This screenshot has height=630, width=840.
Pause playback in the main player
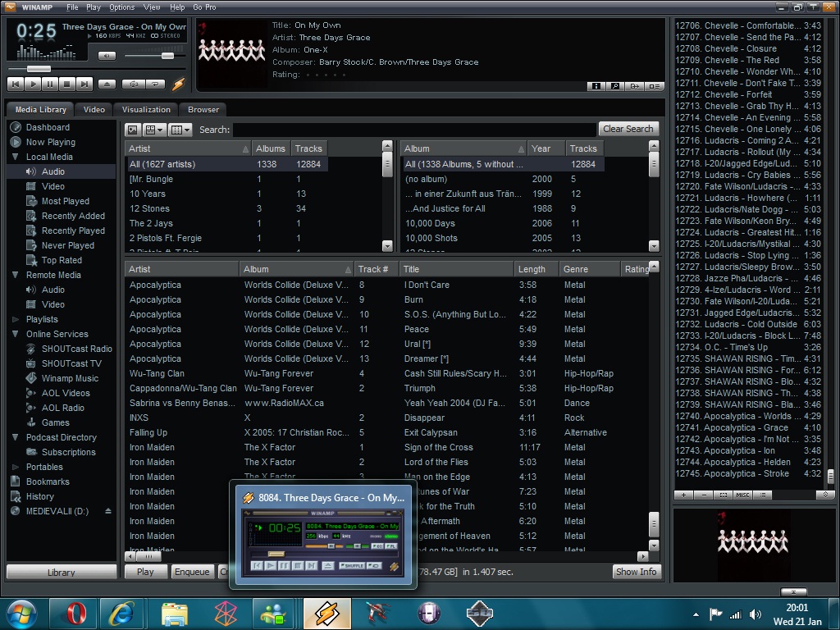[x=50, y=84]
